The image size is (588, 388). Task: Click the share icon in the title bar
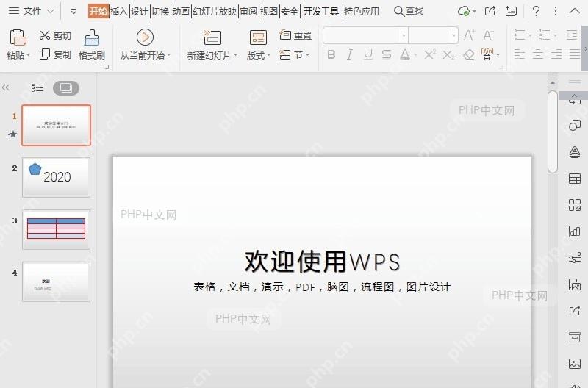click(x=490, y=11)
